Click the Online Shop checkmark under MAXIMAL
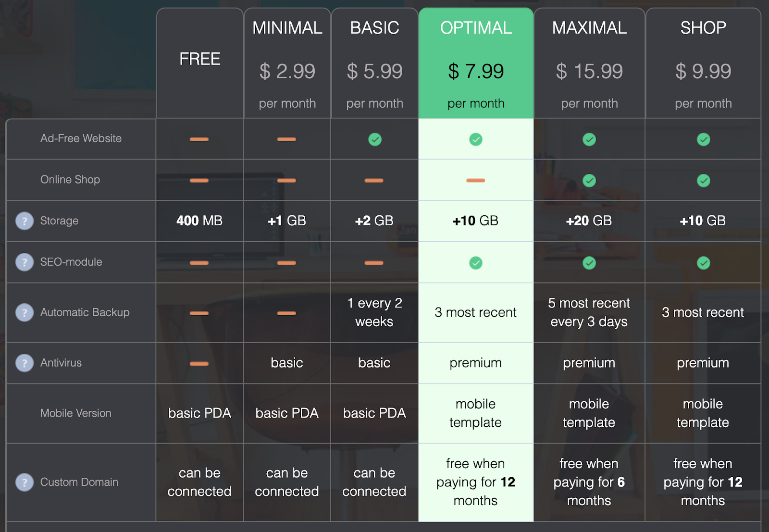This screenshot has height=532, width=769. click(589, 181)
